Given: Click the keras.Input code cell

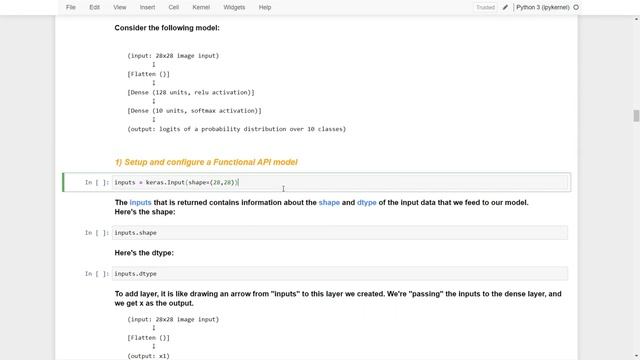Looking at the screenshot, I should (x=340, y=182).
